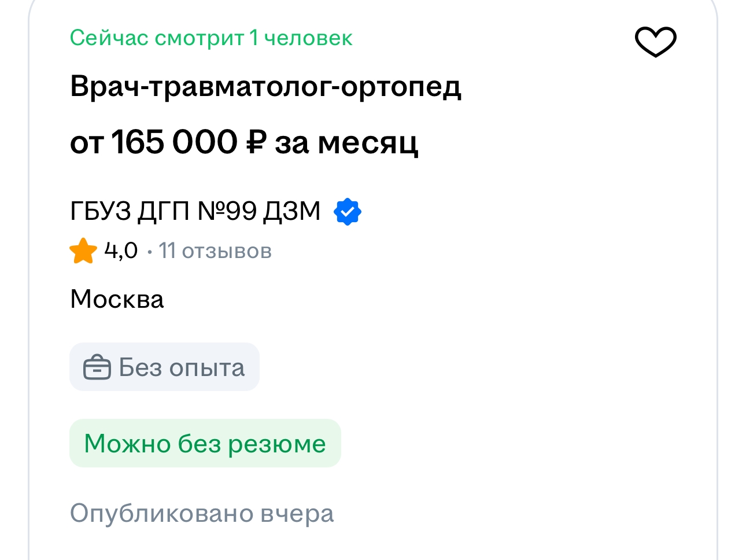Click the word отзывов next to the rating
This screenshot has width=746, height=560.
[227, 251]
